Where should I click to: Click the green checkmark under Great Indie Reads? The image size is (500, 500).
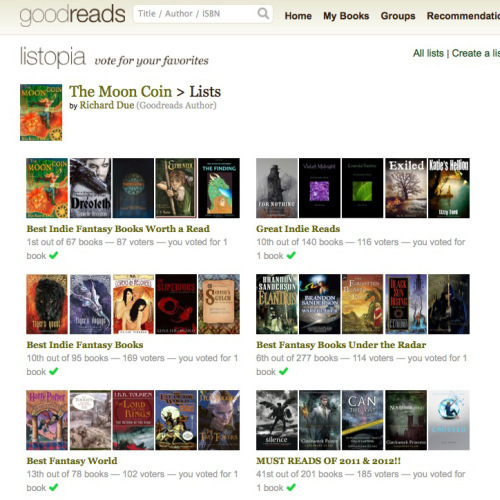[291, 255]
